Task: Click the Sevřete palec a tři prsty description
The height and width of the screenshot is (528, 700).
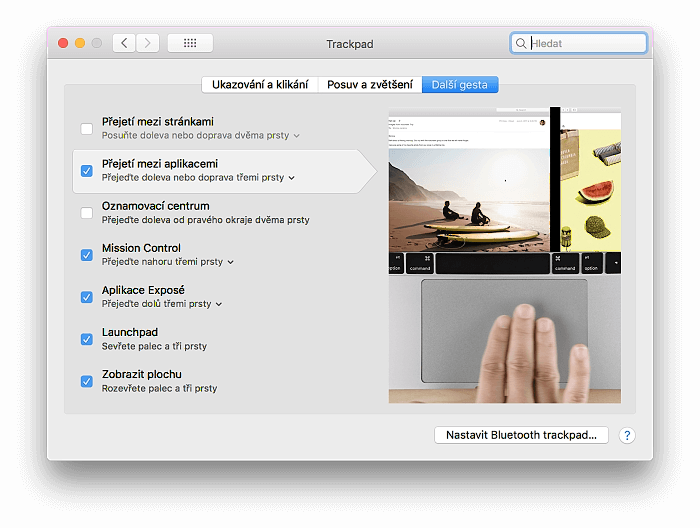Action: (154, 346)
